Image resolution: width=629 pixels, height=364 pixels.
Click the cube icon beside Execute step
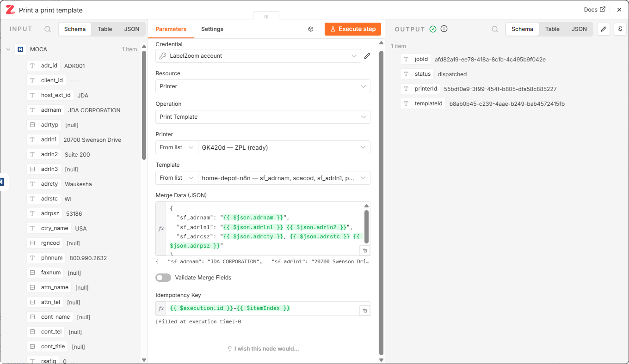click(x=311, y=29)
